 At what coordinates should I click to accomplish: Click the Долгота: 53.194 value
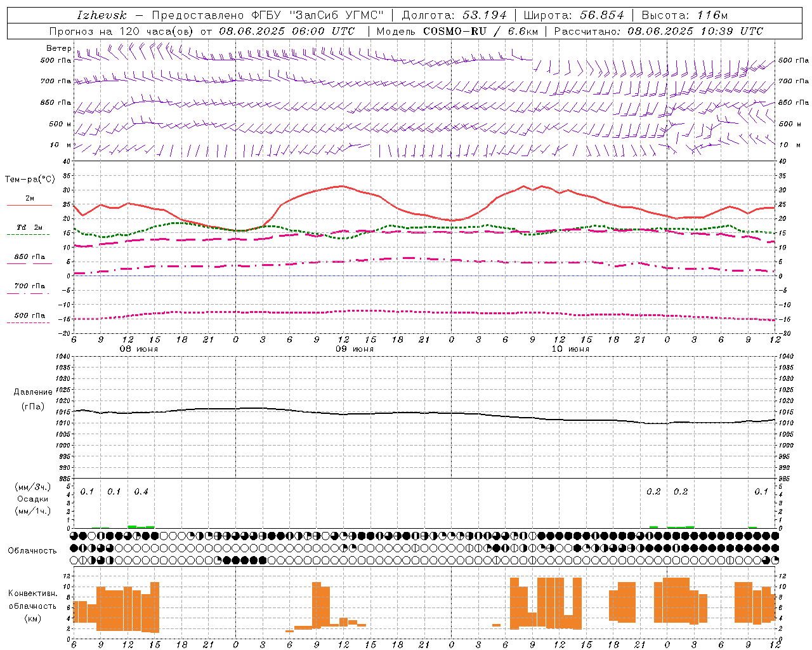click(454, 15)
